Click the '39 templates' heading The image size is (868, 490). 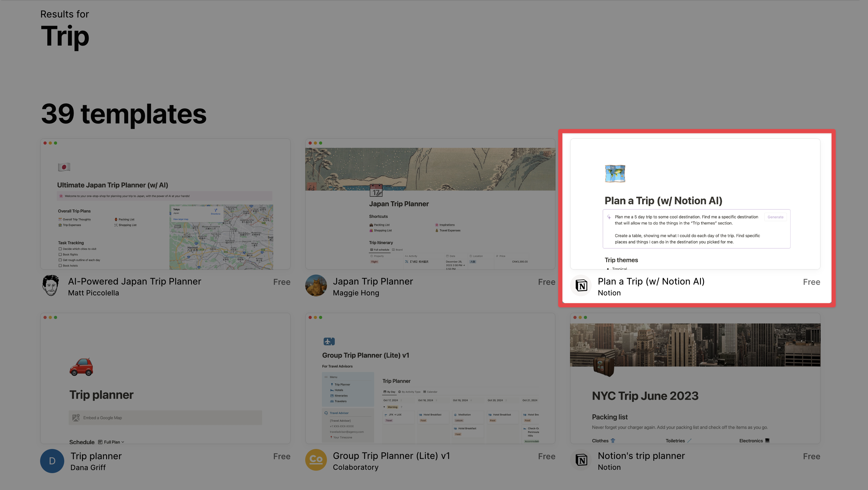tap(124, 114)
